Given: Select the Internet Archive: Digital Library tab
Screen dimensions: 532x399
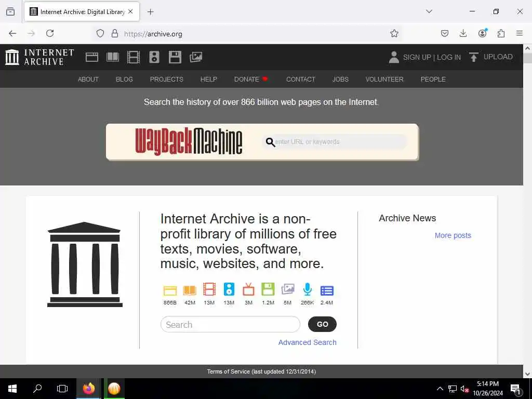Looking at the screenshot, I should point(82,11).
